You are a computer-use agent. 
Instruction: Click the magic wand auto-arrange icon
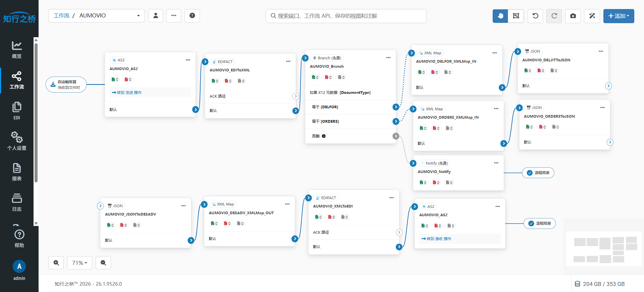click(x=592, y=16)
